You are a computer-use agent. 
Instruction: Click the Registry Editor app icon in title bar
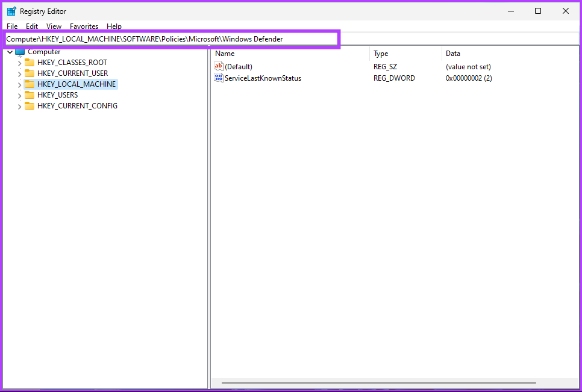11,11
